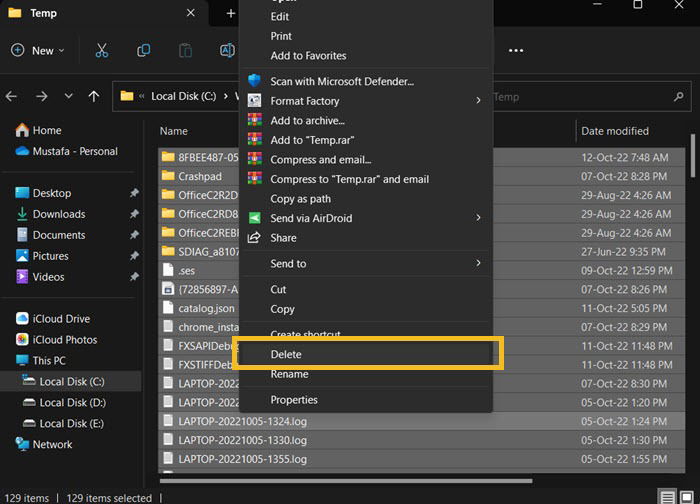This screenshot has width=700, height=504.
Task: Select file LAPTOP-20221005-1330.log
Action: [x=421, y=440]
